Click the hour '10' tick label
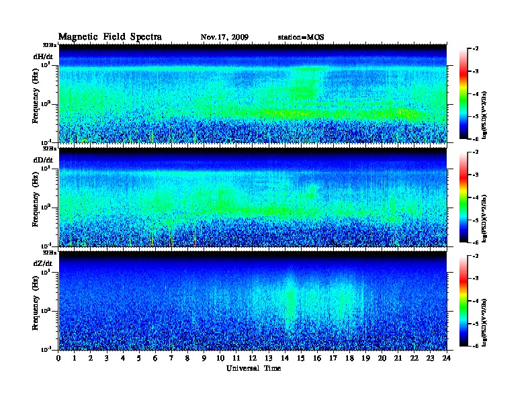This screenshot has height=411, width=532. 220,358
